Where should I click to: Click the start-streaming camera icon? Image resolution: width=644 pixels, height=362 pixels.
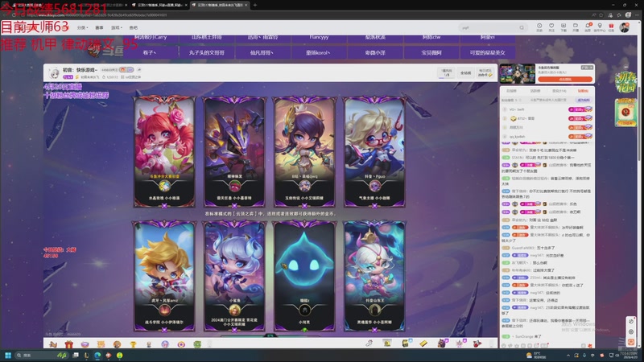click(576, 27)
